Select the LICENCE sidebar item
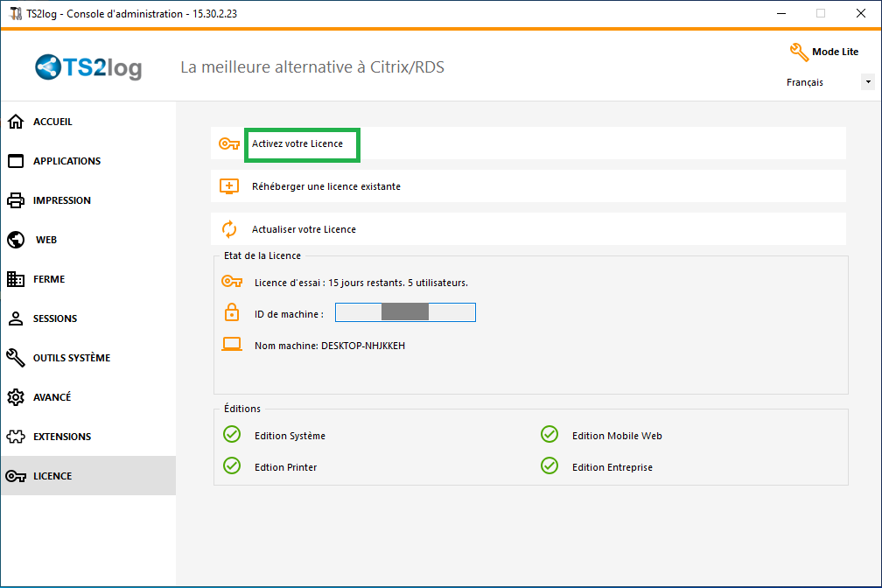882x588 pixels. tap(88, 476)
